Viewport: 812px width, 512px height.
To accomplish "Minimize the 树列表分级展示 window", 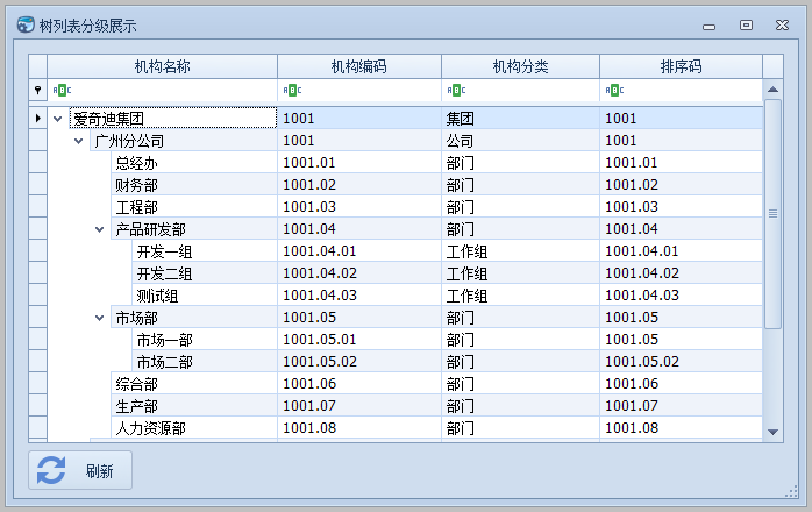I will (709, 26).
